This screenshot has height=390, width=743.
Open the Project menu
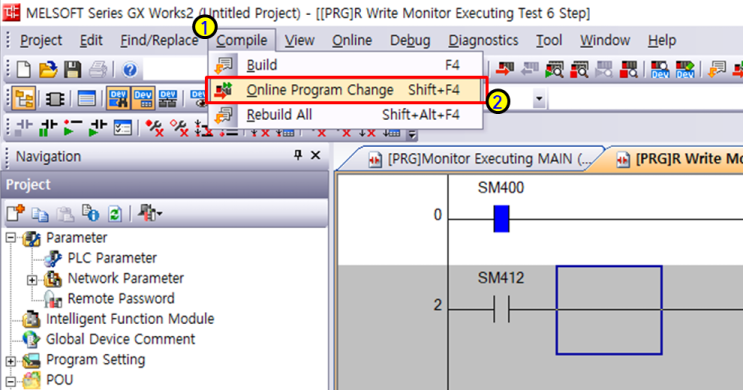pyautogui.click(x=41, y=40)
